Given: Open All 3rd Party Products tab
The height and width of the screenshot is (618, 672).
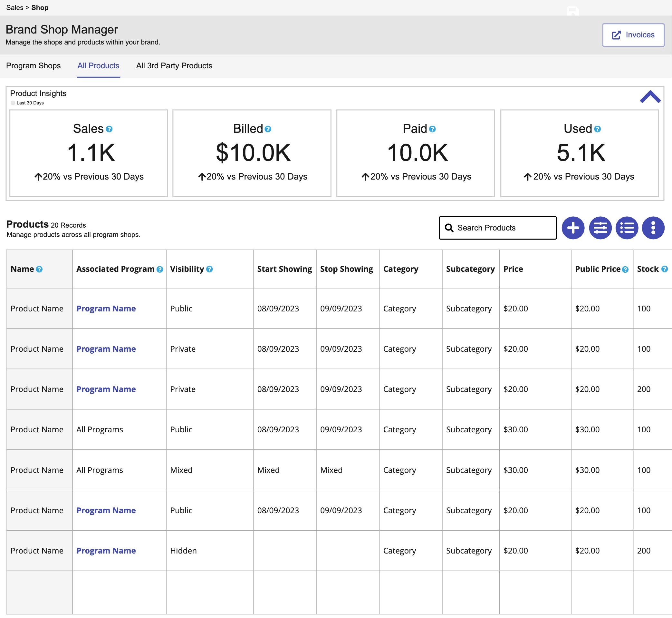Looking at the screenshot, I should tap(174, 65).
